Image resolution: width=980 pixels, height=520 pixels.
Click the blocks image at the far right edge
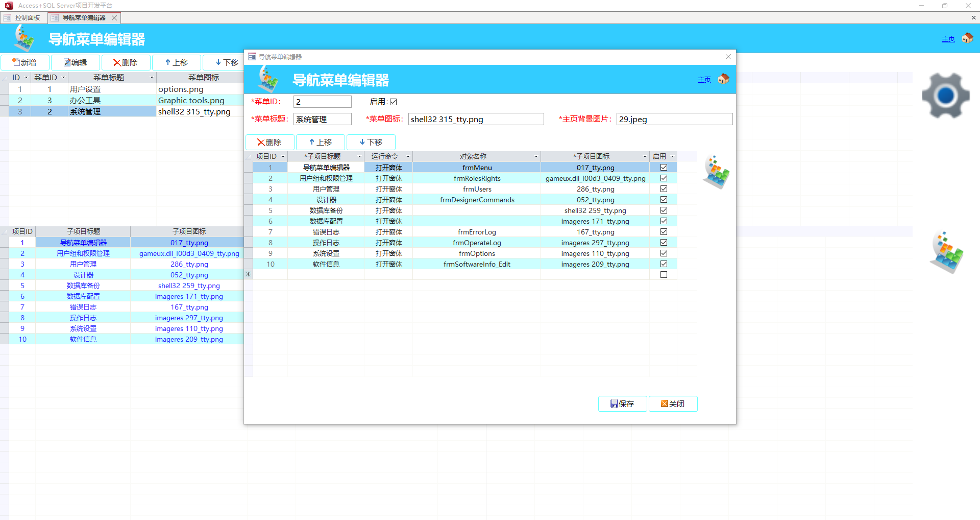click(x=946, y=252)
